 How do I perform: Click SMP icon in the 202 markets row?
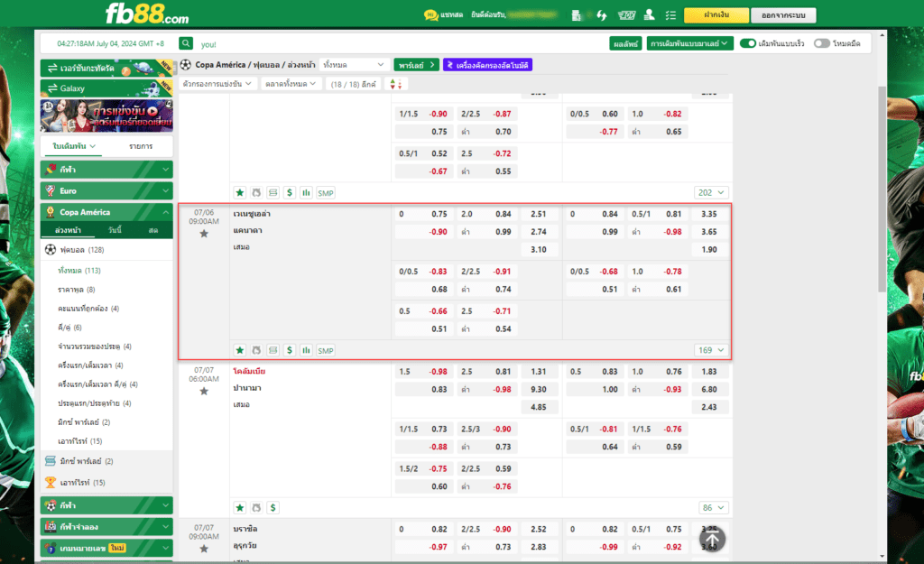(325, 193)
